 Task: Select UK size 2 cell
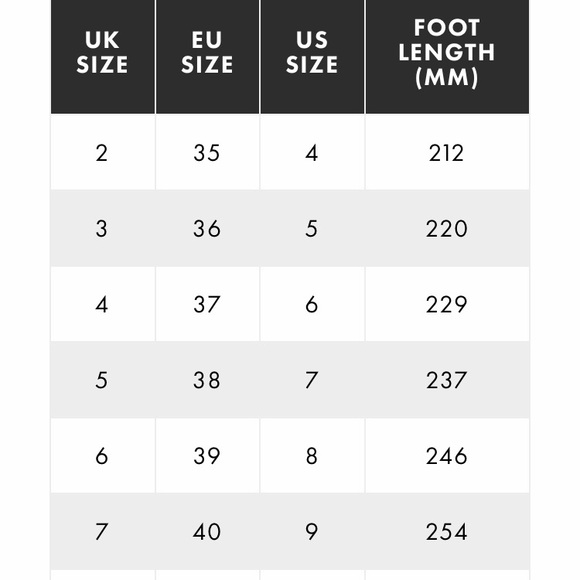103,152
